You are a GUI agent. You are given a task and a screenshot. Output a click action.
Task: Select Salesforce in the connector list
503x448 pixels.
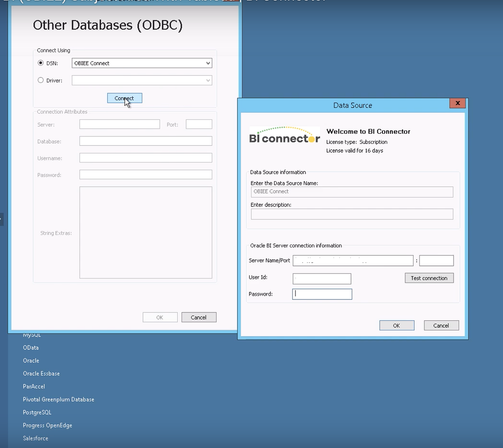click(36, 438)
